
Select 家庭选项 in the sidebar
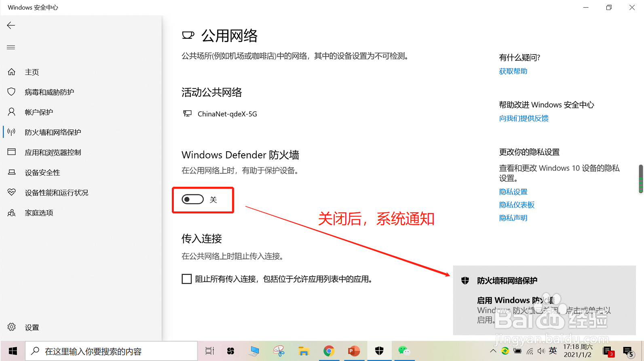(39, 213)
